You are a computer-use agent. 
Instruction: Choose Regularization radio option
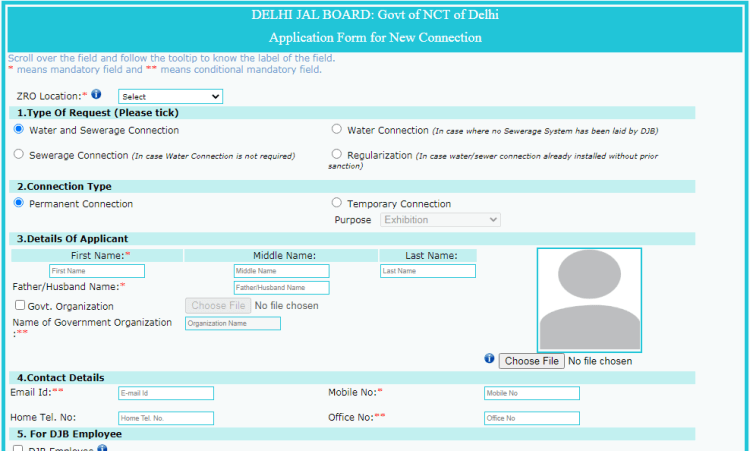point(337,154)
